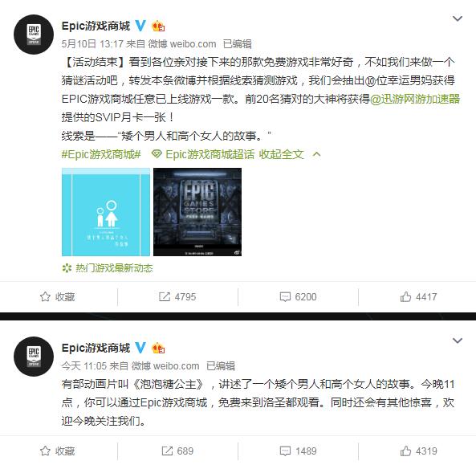Image resolution: width=476 pixels, height=465 pixels.
Task: Open the dark Epic Games Store thumbnail
Action: (197, 212)
